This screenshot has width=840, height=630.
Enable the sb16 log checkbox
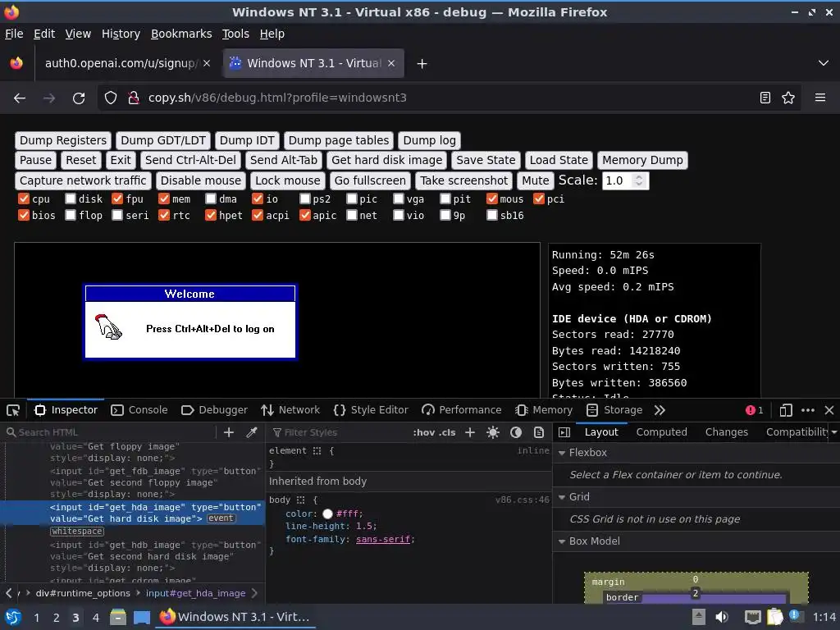pyautogui.click(x=492, y=215)
